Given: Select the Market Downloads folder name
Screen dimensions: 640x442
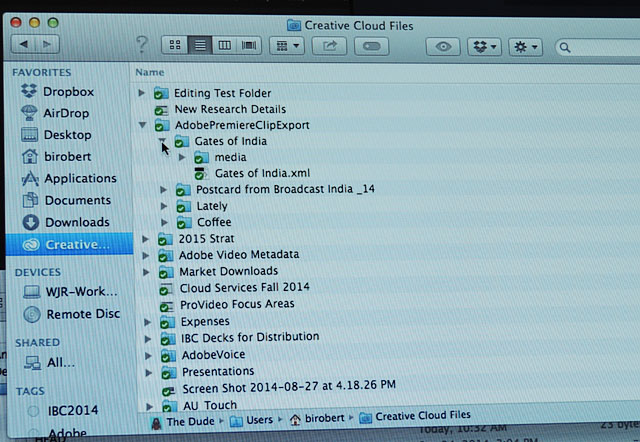Looking at the screenshot, I should point(229,271).
